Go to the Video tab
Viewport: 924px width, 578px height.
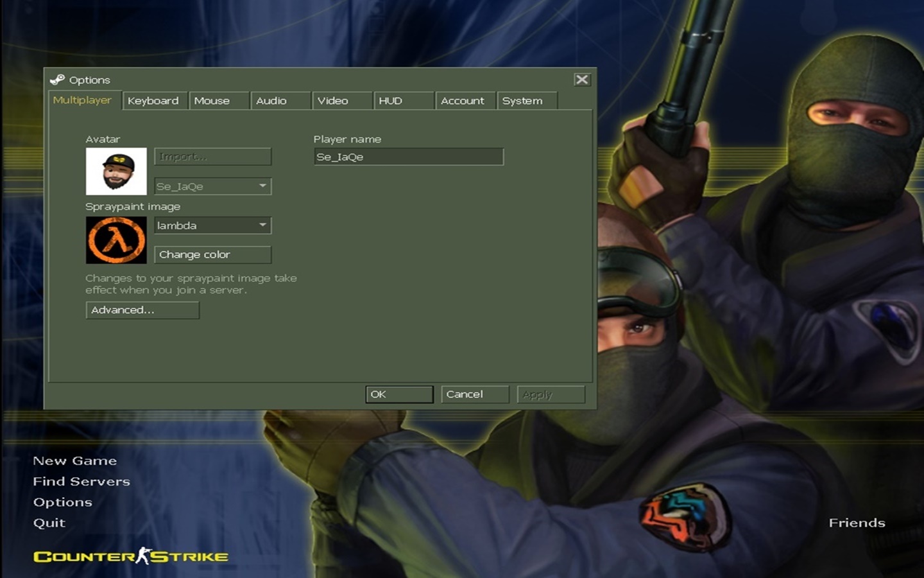[x=333, y=101]
